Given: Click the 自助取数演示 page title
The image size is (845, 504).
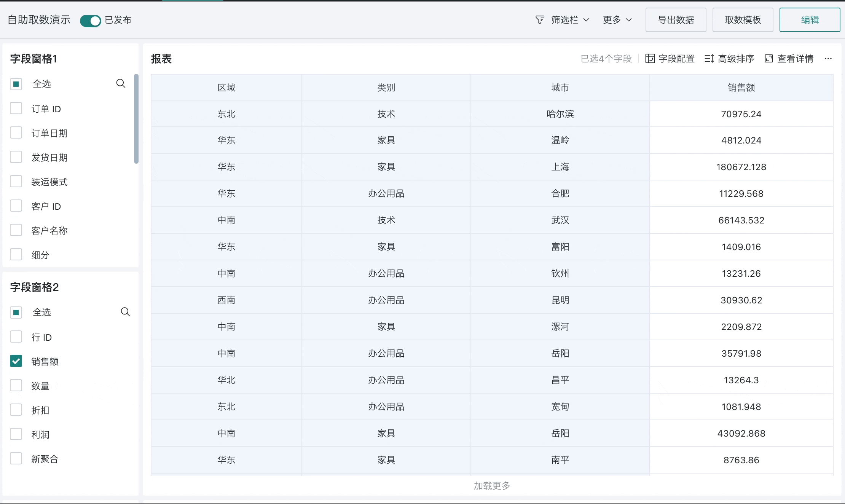Looking at the screenshot, I should pos(39,20).
